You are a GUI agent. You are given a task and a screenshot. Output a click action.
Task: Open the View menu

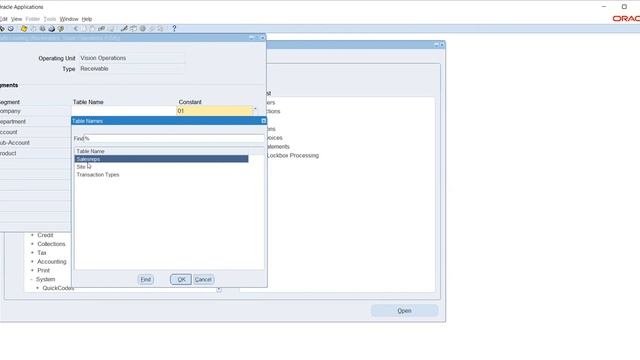(x=16, y=19)
